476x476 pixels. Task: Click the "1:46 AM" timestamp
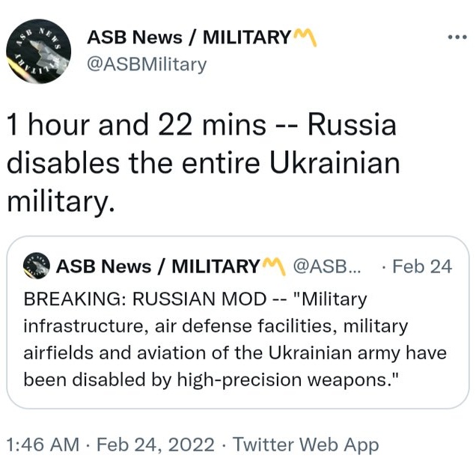42,445
